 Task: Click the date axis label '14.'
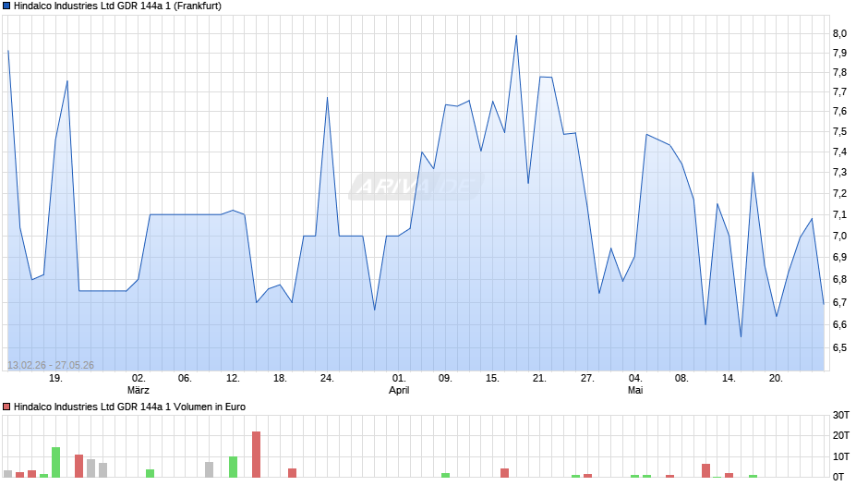tap(729, 378)
